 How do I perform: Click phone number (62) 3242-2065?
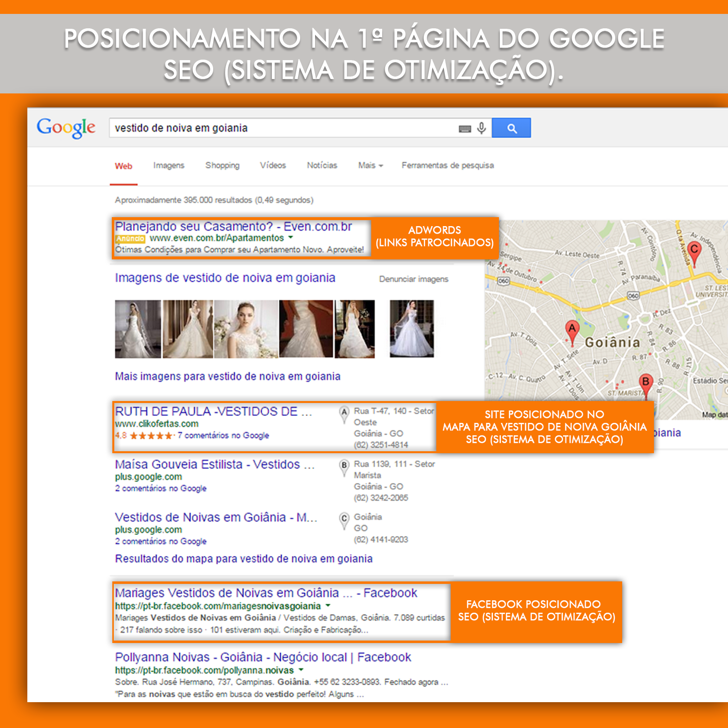click(381, 498)
